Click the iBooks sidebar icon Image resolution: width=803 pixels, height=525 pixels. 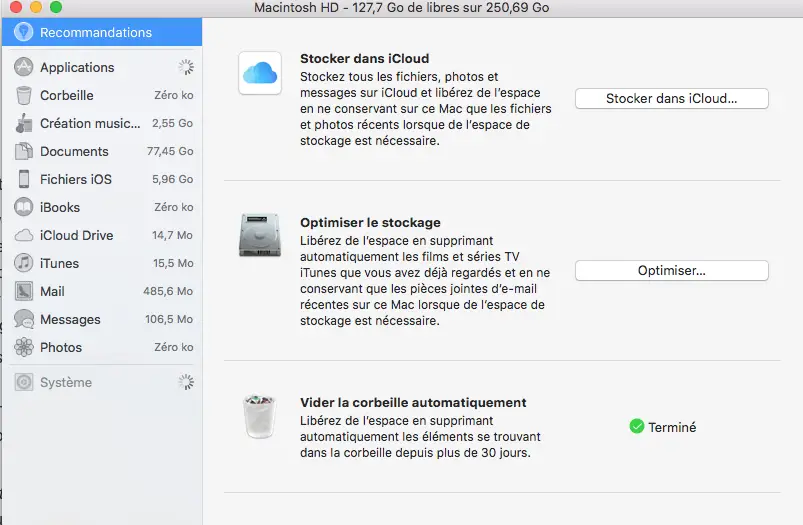point(24,207)
